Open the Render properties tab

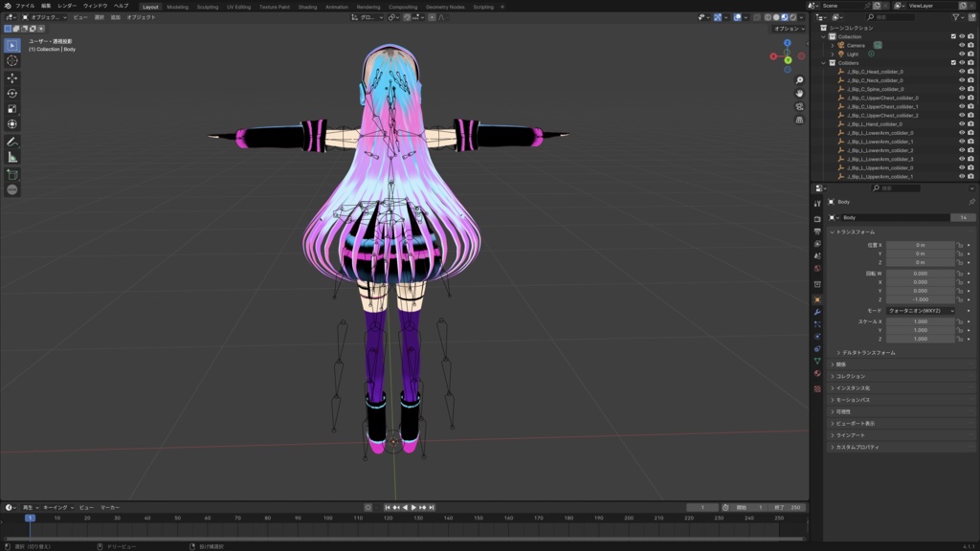click(817, 219)
